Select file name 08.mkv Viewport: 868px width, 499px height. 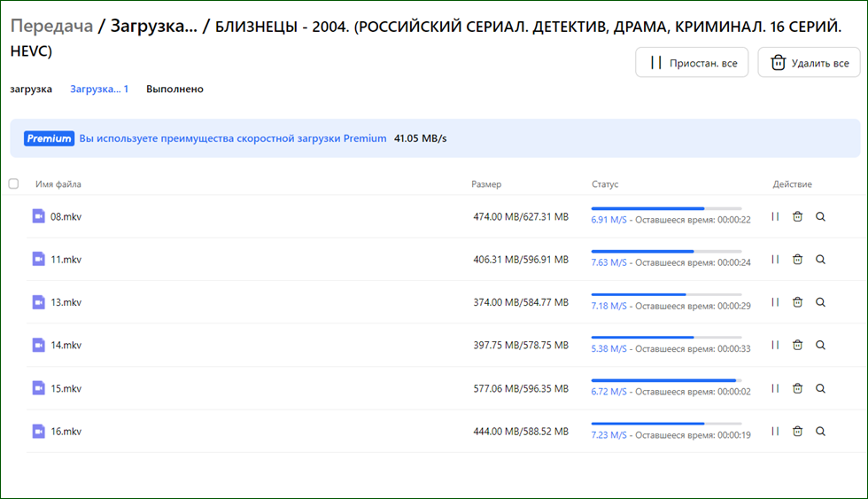point(66,216)
